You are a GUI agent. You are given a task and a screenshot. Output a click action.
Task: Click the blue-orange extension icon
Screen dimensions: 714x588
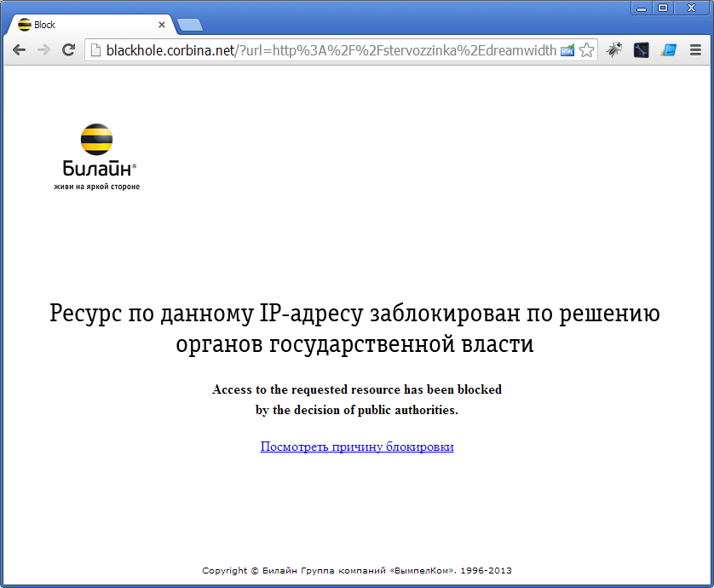pos(669,49)
